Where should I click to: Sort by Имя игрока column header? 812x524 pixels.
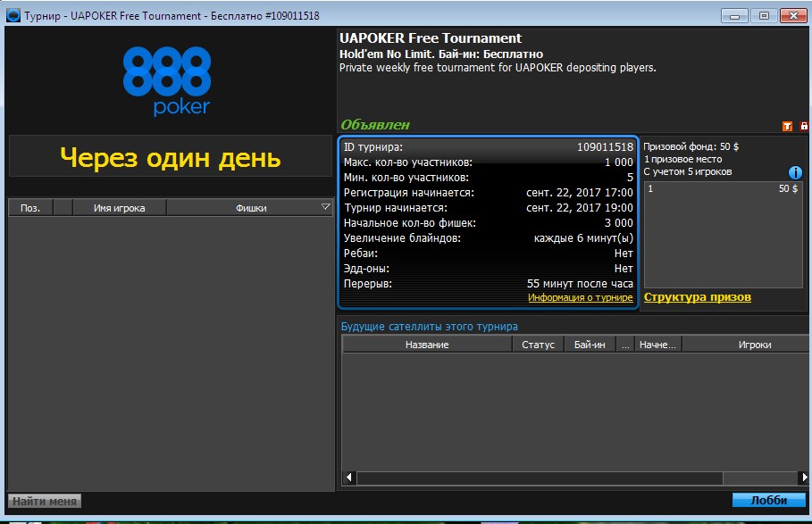(x=119, y=207)
